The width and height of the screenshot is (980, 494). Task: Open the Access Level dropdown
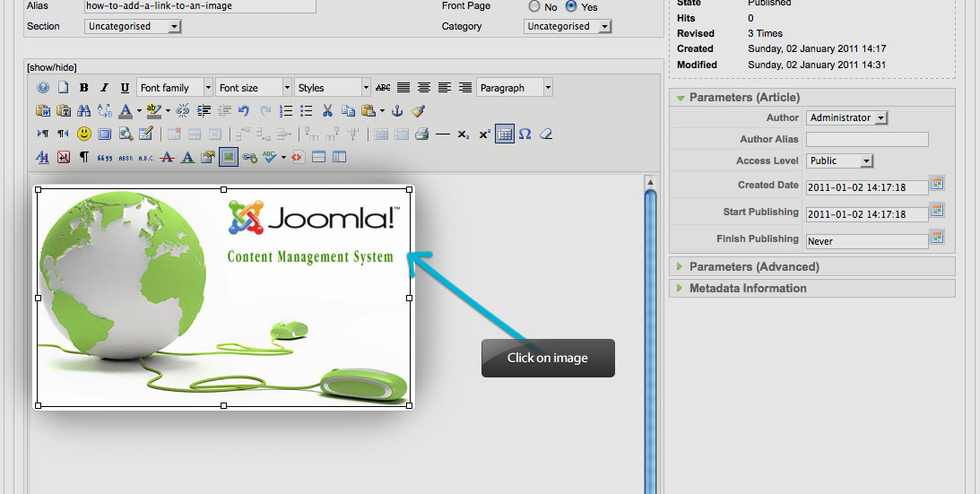tap(839, 160)
